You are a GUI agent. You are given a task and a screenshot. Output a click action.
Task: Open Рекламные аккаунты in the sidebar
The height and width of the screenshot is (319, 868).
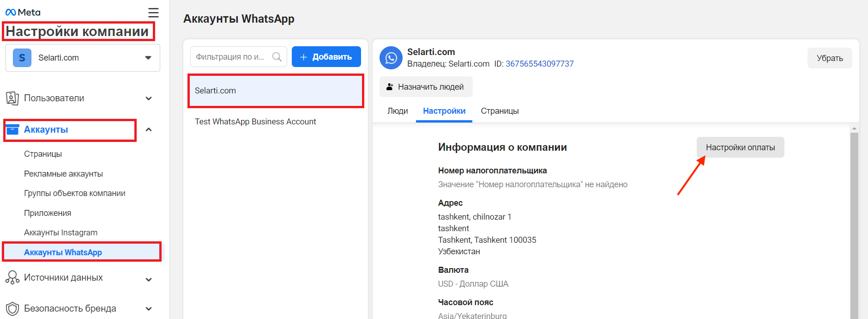63,174
